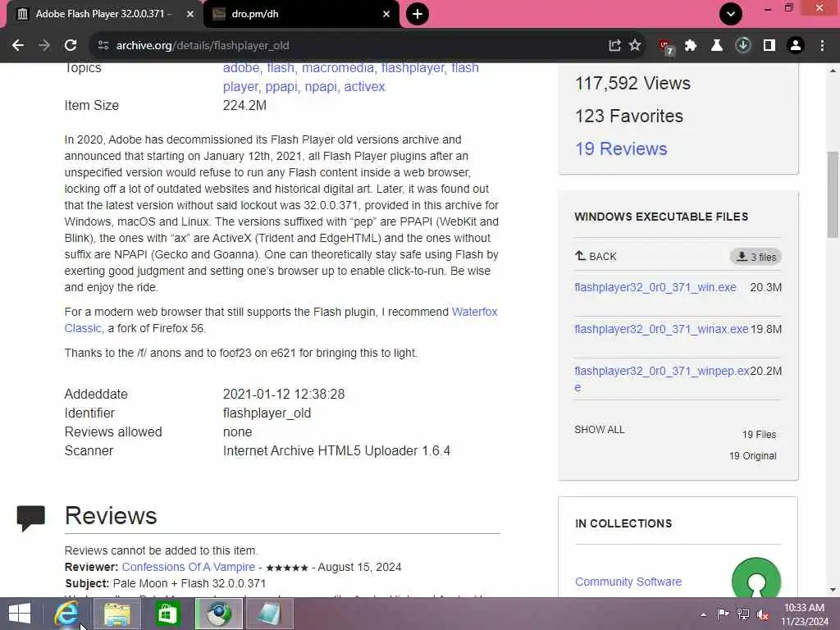
Task: Click BACK in Windows Executable Files panel
Action: [x=596, y=257]
